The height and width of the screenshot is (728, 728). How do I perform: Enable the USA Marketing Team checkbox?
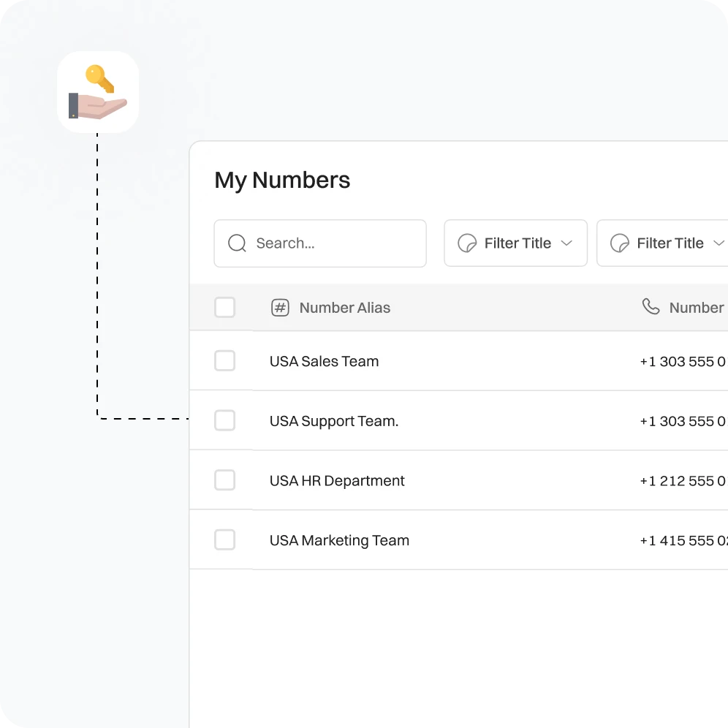click(x=224, y=541)
